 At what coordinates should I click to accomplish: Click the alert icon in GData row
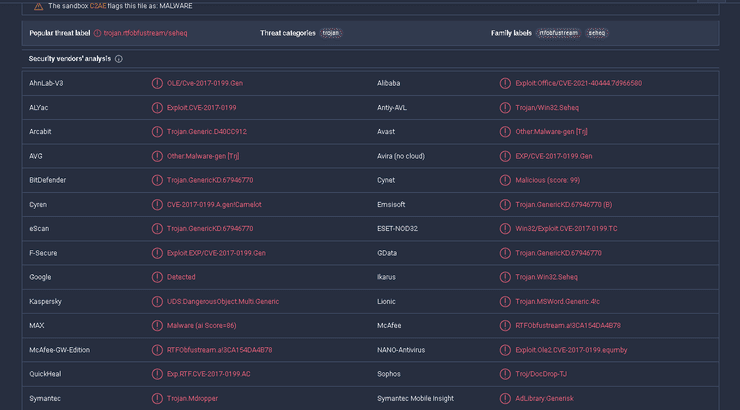[x=505, y=253]
